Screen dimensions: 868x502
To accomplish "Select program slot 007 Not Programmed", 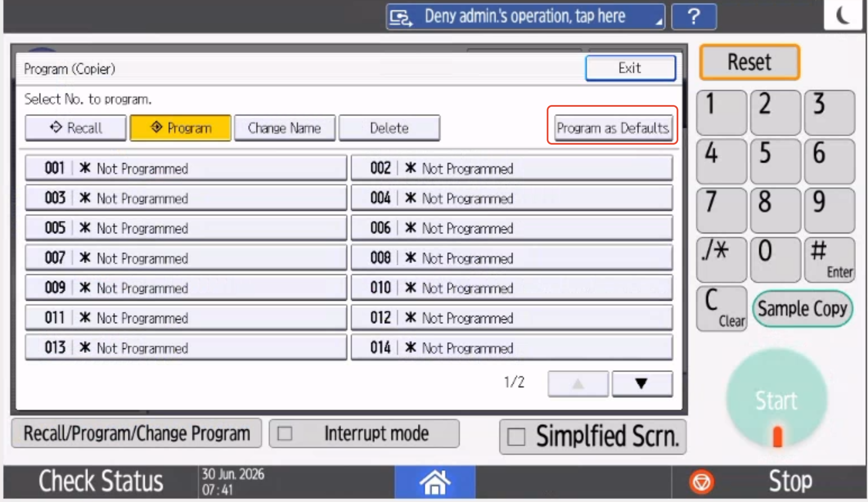I will [186, 258].
